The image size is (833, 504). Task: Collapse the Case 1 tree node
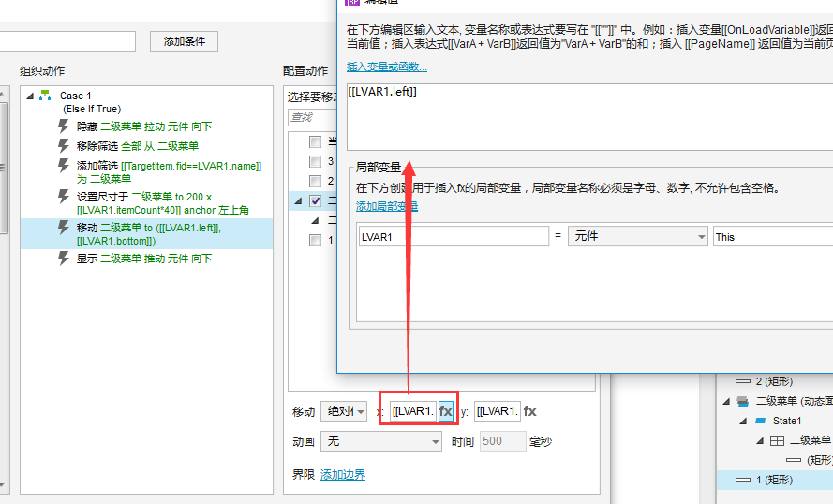pyautogui.click(x=30, y=96)
